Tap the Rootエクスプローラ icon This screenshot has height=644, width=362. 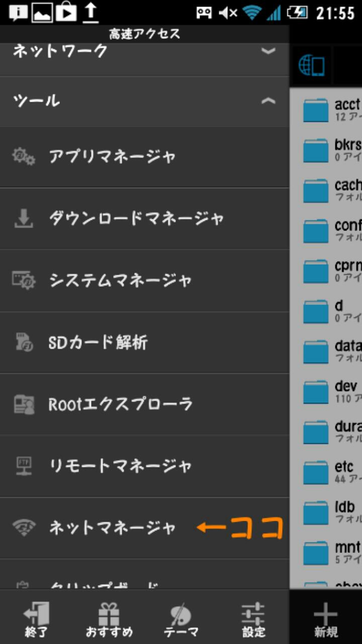[x=24, y=404]
